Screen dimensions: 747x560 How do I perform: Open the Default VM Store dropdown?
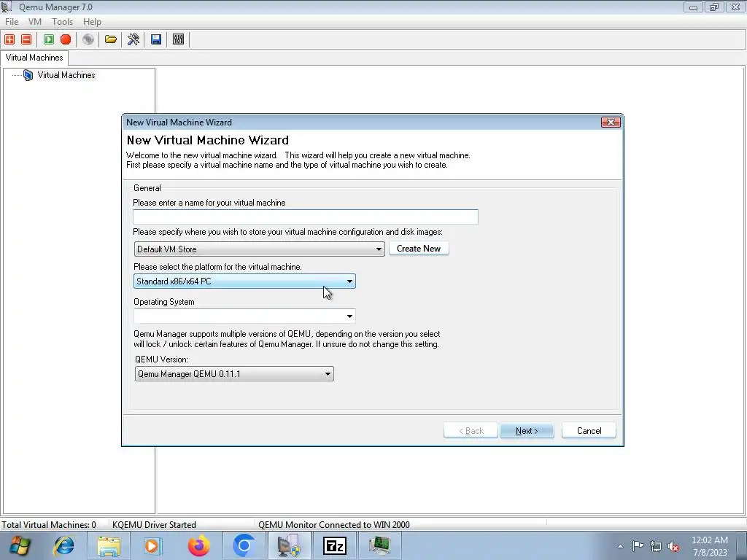(x=260, y=249)
